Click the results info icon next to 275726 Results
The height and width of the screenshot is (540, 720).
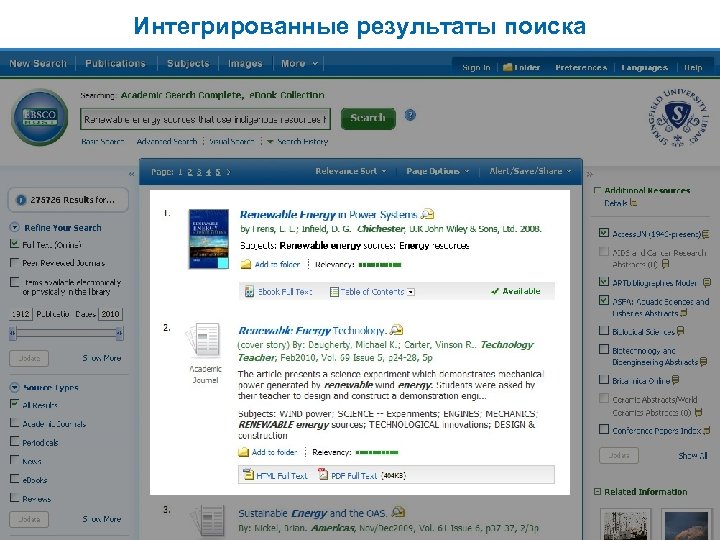coord(21,200)
